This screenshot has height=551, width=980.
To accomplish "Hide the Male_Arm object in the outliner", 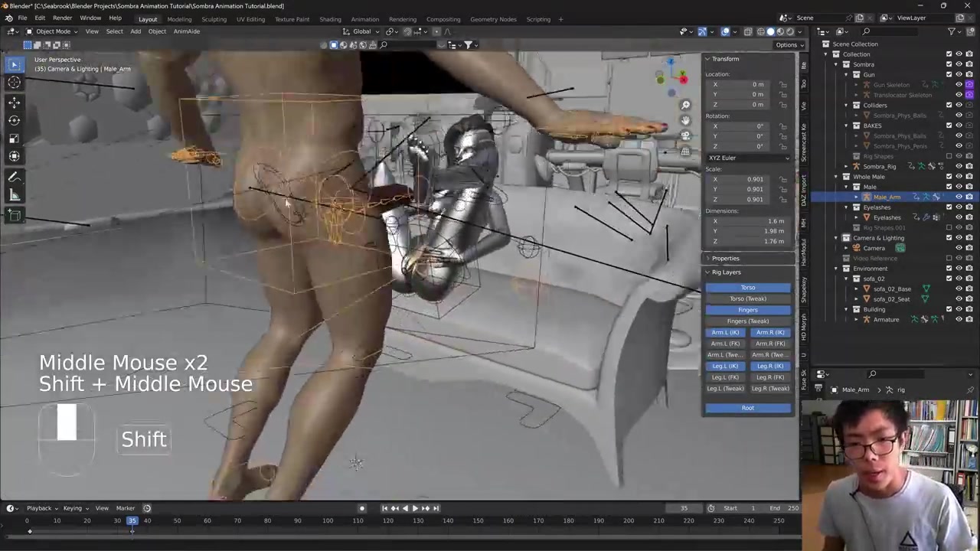I will (x=959, y=197).
